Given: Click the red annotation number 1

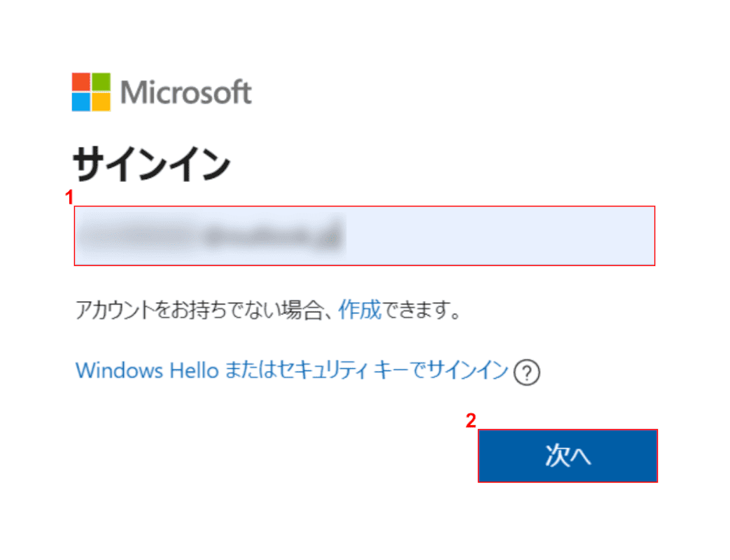Looking at the screenshot, I should pyautogui.click(x=69, y=198).
